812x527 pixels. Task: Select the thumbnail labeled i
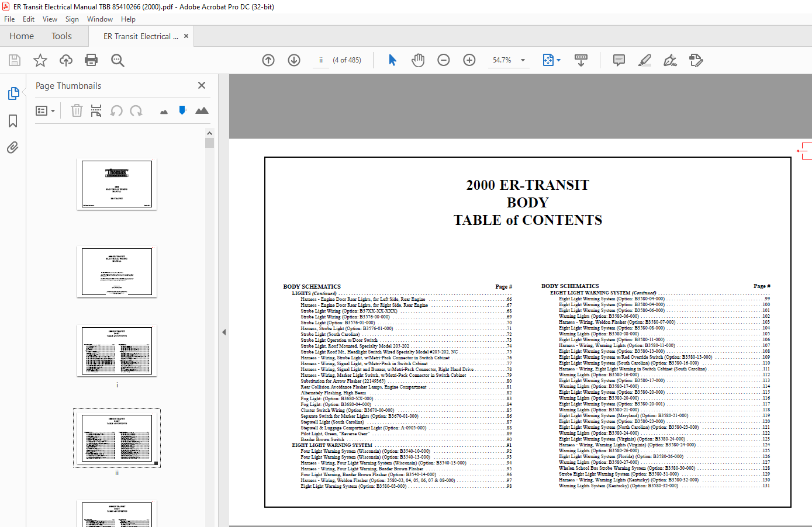pyautogui.click(x=117, y=351)
